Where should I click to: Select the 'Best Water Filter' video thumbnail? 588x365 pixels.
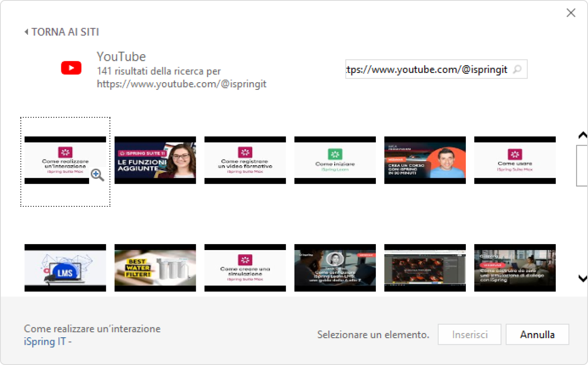(155, 268)
